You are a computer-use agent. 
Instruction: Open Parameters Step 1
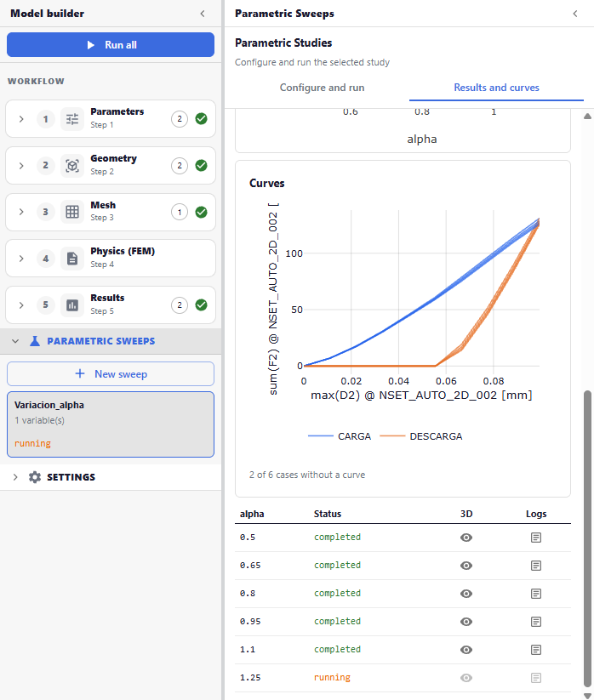111,119
